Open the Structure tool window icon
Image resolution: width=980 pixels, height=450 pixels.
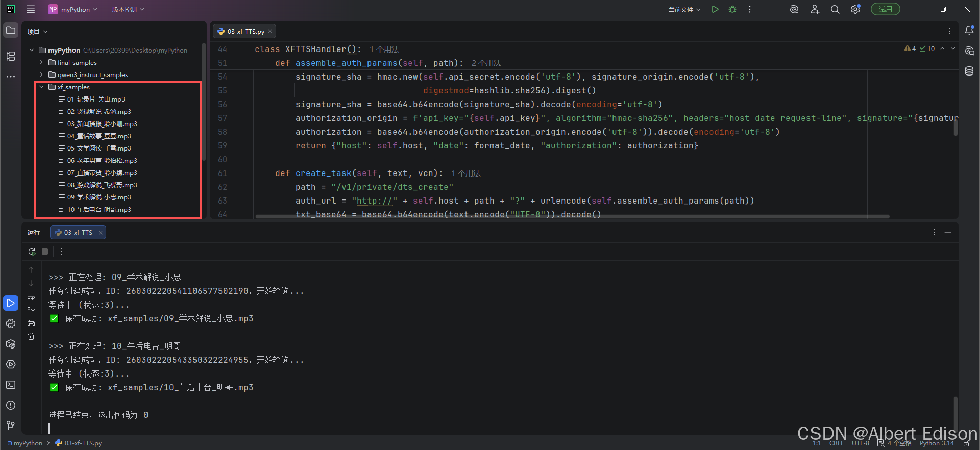tap(10, 56)
